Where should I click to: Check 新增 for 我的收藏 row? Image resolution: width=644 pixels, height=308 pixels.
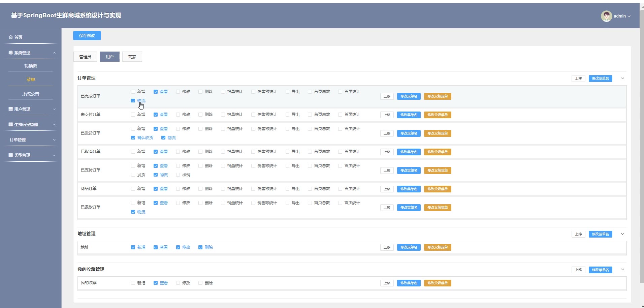(x=133, y=283)
